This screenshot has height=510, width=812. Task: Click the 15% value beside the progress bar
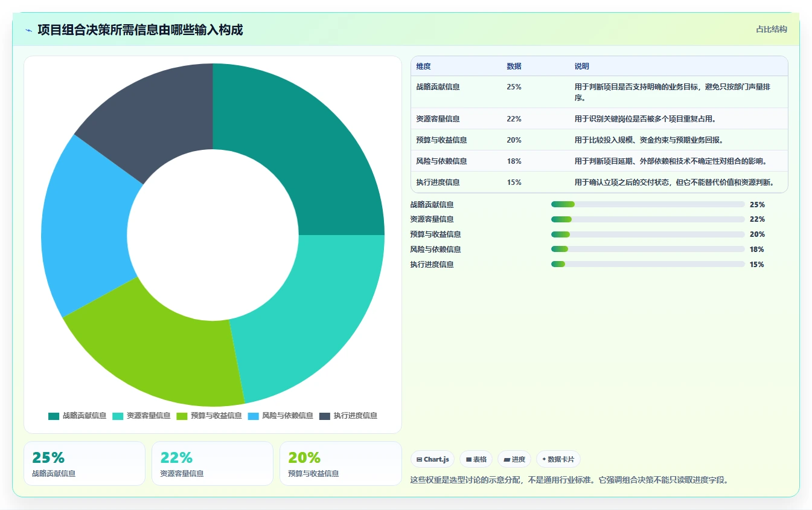click(757, 265)
